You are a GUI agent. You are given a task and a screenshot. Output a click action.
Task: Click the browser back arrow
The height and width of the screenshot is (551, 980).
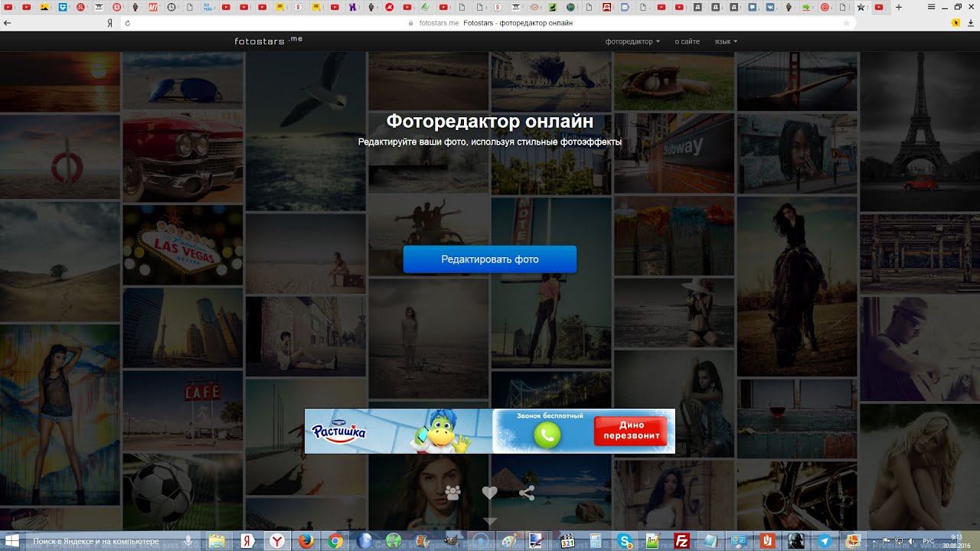click(8, 23)
